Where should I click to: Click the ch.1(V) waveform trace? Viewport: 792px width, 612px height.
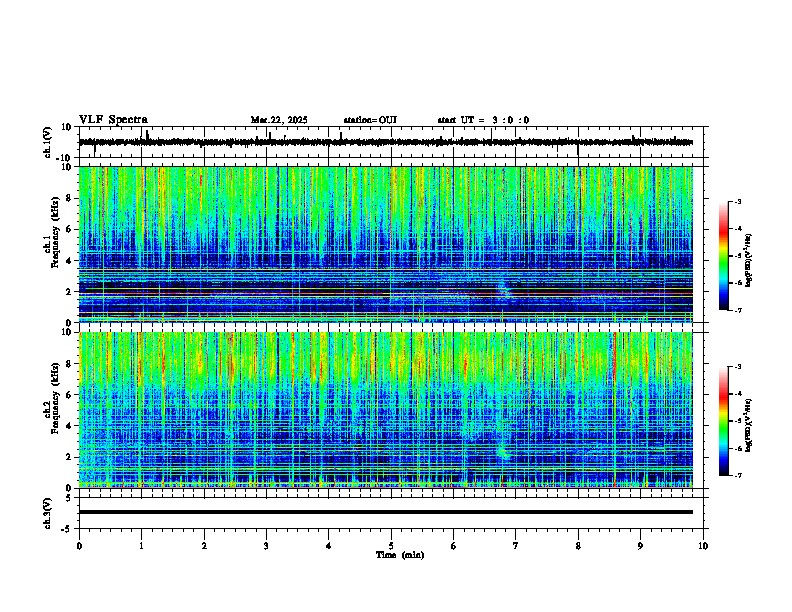click(386, 142)
